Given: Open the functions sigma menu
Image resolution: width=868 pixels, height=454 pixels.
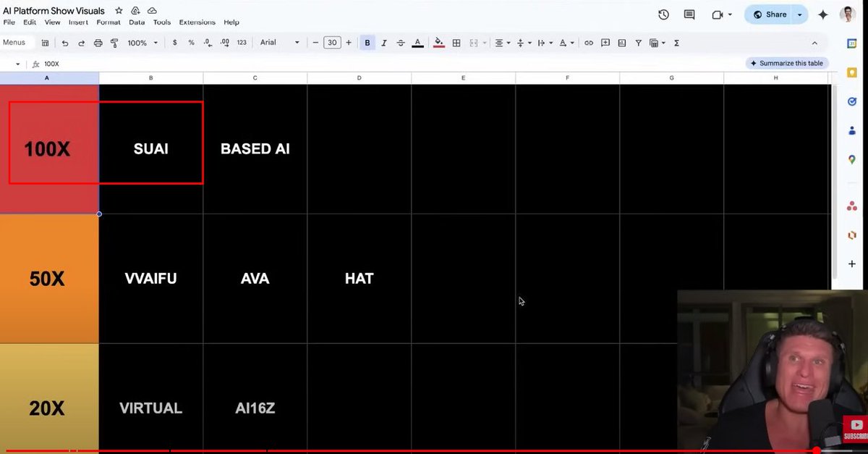Looking at the screenshot, I should [x=676, y=43].
